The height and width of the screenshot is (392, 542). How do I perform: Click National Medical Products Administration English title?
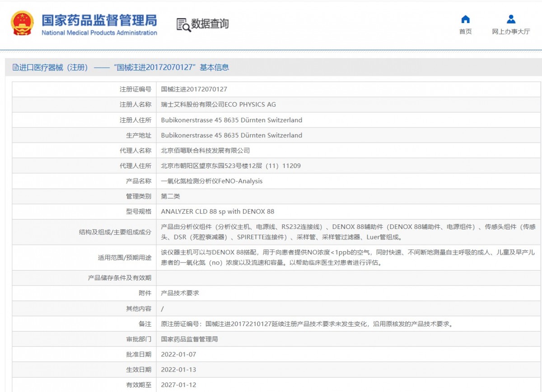(x=99, y=33)
